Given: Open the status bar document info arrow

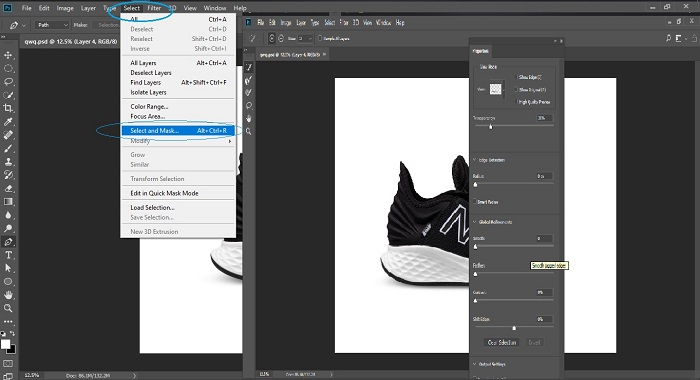Looking at the screenshot, I should (134, 376).
